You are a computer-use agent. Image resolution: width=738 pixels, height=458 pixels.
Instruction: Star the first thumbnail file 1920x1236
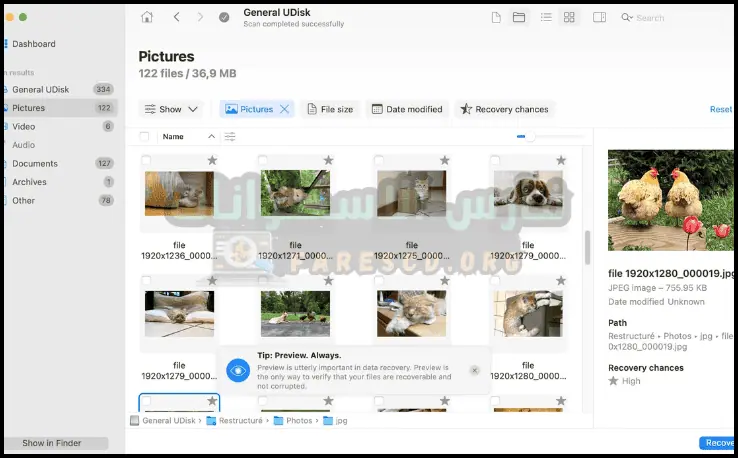[212, 160]
